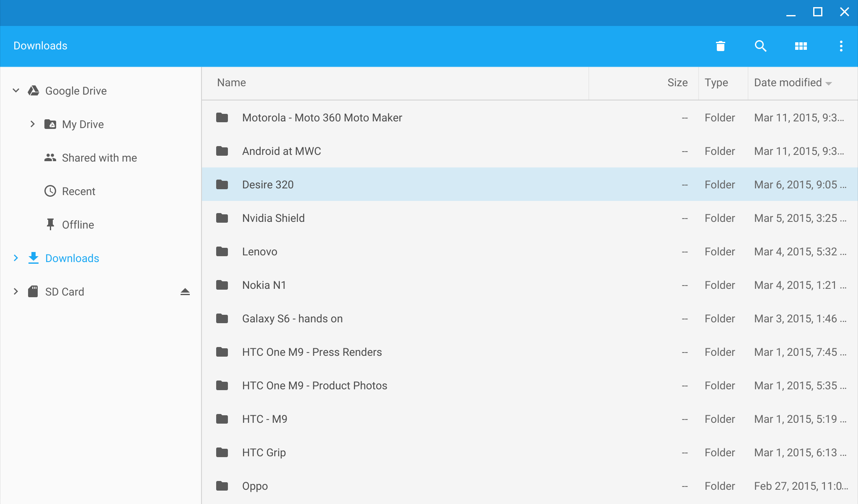Click folder icon next to HTC One M9 - Product Photos
858x504 pixels.
(222, 386)
